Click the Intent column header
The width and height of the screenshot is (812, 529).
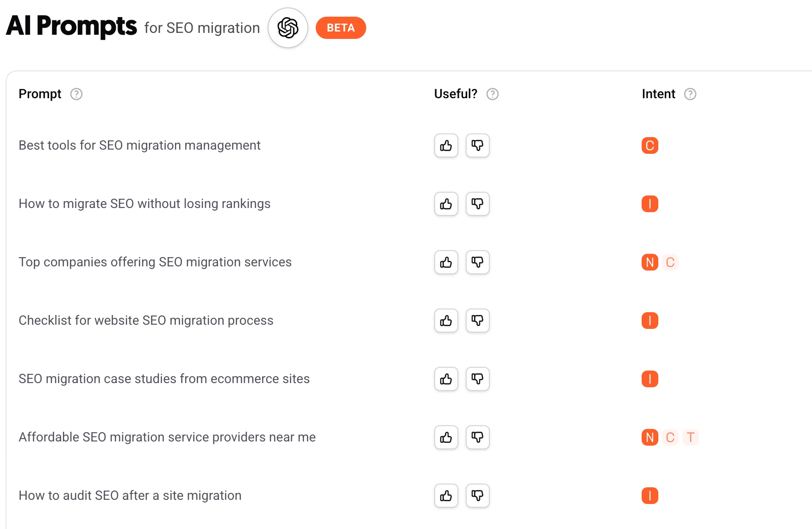(658, 94)
